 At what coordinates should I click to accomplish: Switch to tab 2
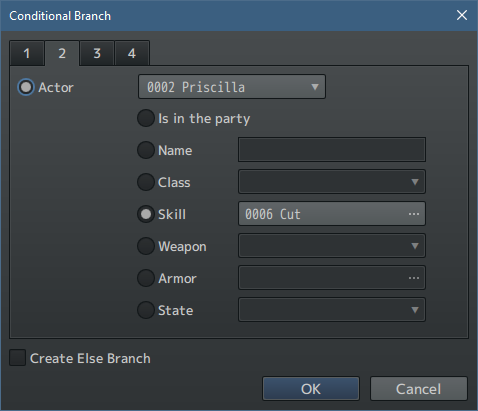pyautogui.click(x=62, y=53)
